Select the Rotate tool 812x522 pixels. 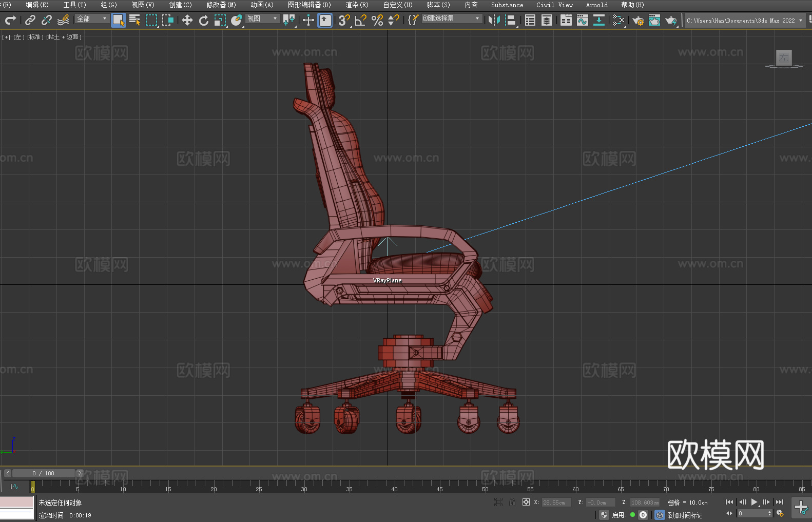coord(204,20)
